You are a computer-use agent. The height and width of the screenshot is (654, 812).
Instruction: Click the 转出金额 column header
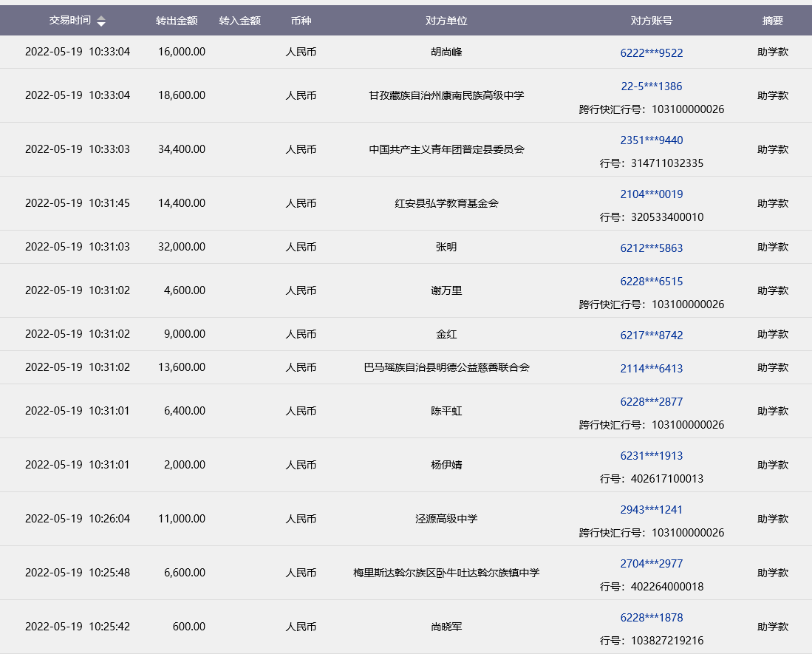click(x=177, y=21)
